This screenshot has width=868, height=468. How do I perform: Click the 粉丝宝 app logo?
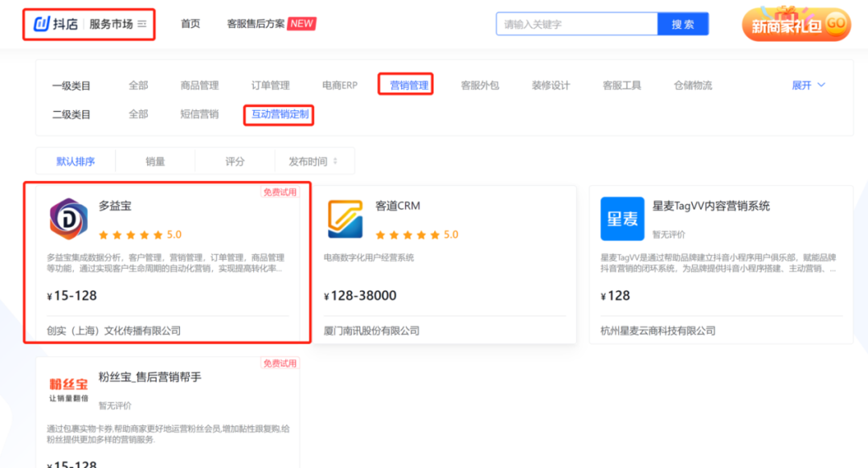[x=68, y=389]
